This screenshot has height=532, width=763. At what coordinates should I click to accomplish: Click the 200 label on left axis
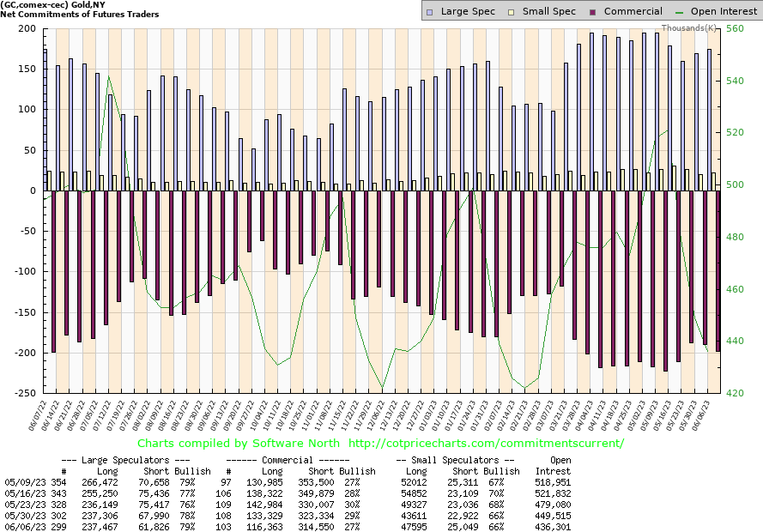click(26, 29)
